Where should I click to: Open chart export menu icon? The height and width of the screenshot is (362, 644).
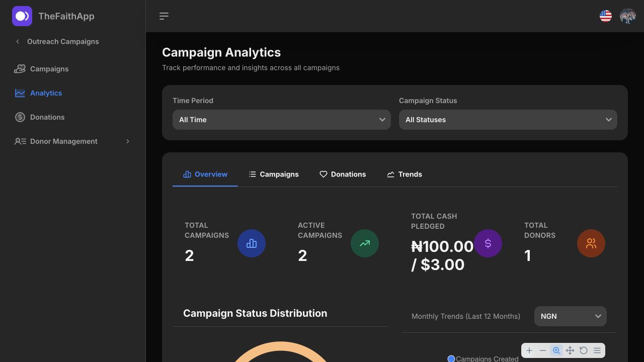click(597, 350)
